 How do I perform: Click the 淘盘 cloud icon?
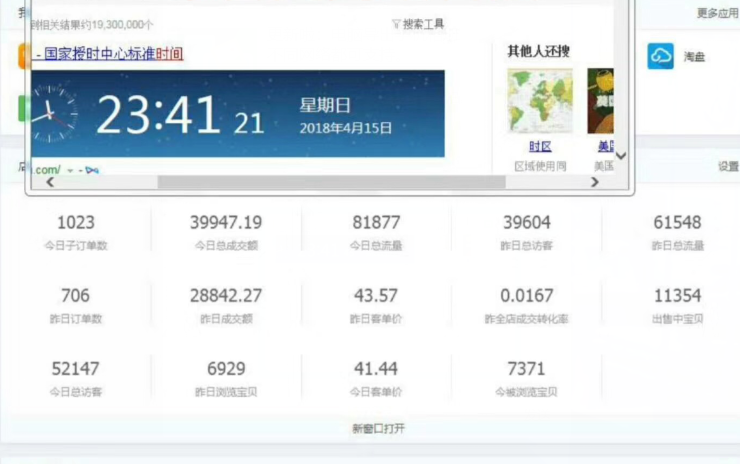(660, 57)
